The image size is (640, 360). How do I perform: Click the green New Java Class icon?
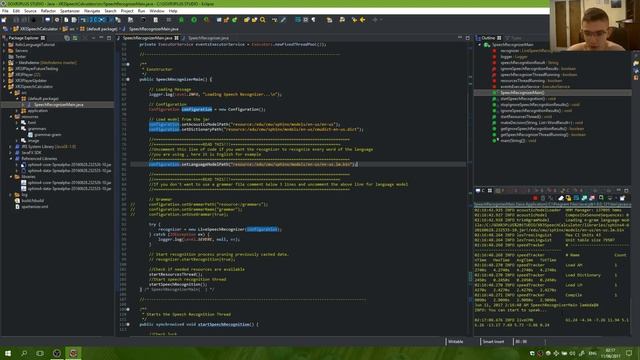(x=234, y=20)
